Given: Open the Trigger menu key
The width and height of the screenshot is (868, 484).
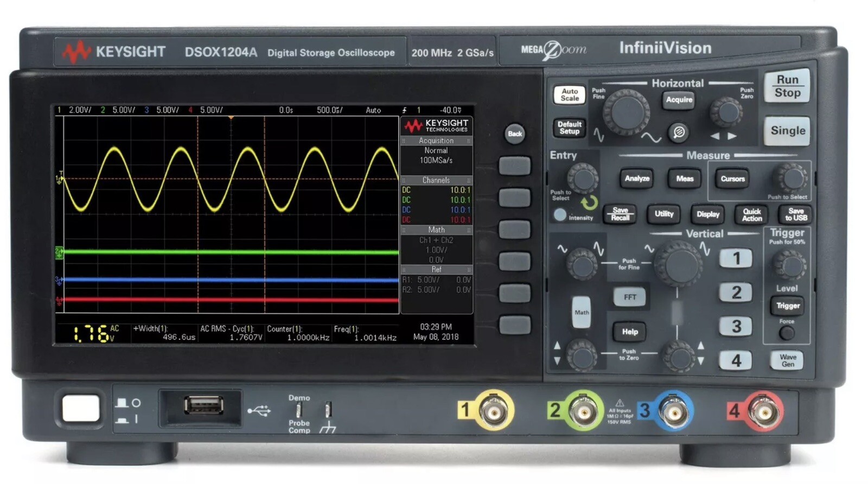Looking at the screenshot, I should tap(788, 305).
